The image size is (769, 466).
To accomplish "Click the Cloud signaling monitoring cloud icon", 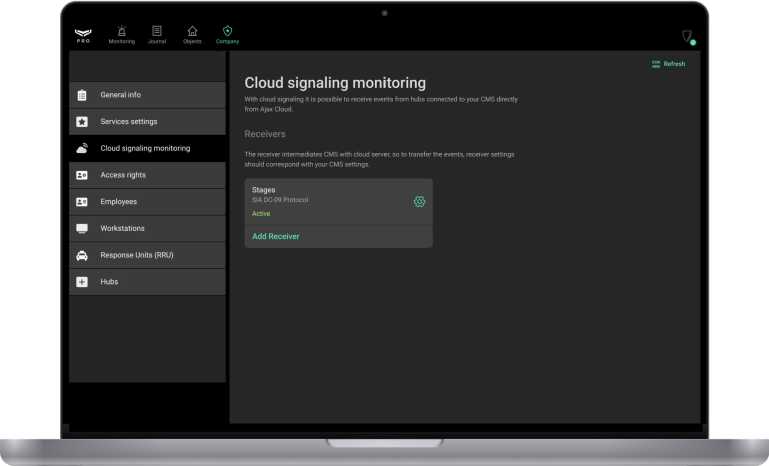I will [x=82, y=149].
